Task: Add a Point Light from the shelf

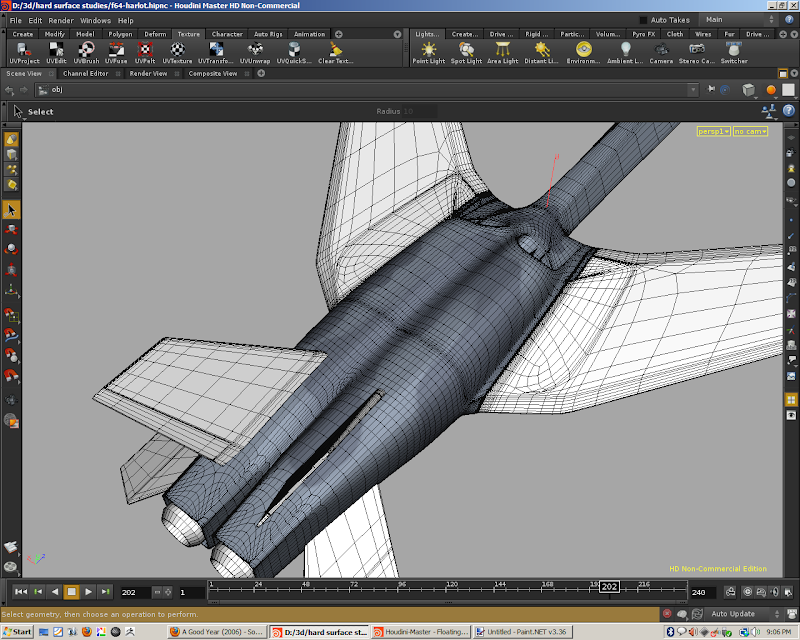Action: pos(429,52)
